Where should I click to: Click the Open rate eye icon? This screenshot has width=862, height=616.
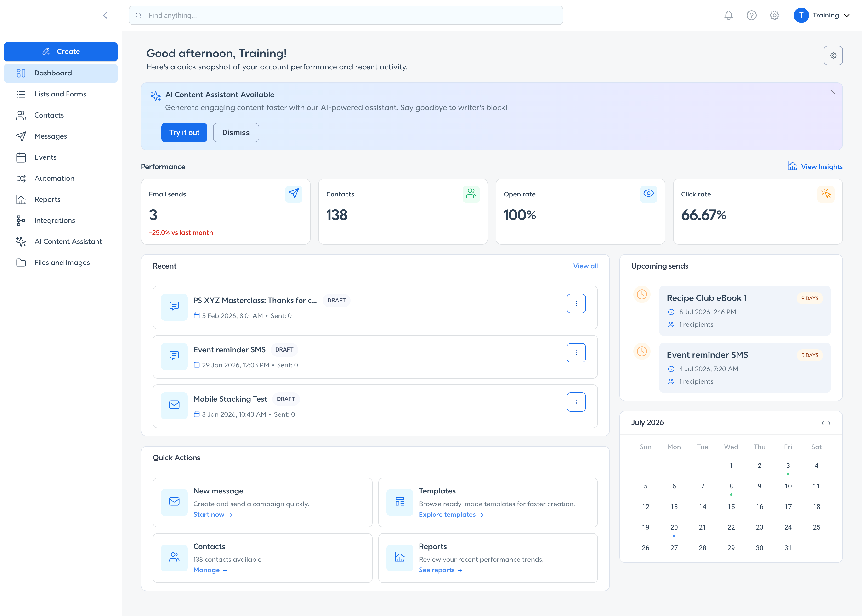coord(648,194)
